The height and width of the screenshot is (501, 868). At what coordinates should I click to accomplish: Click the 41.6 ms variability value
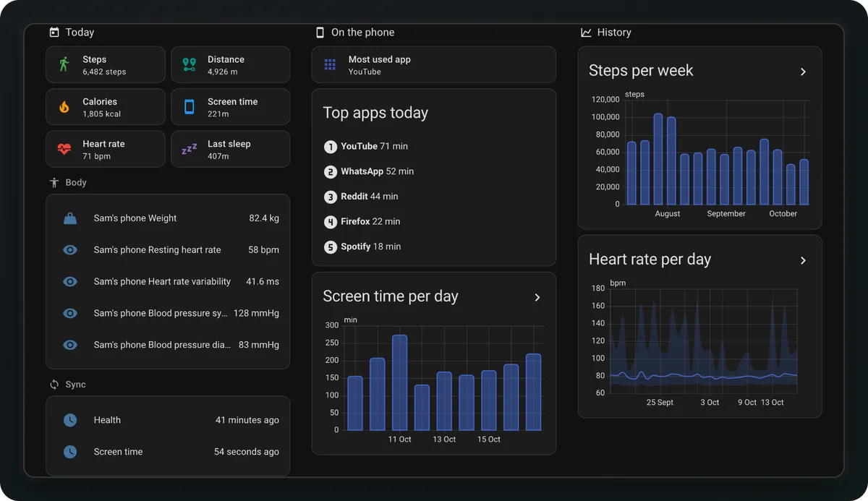pos(263,282)
